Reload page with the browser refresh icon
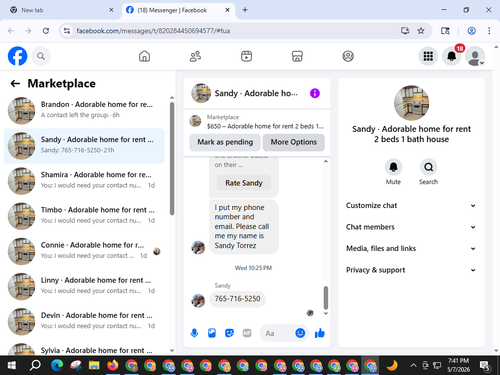 46,31
